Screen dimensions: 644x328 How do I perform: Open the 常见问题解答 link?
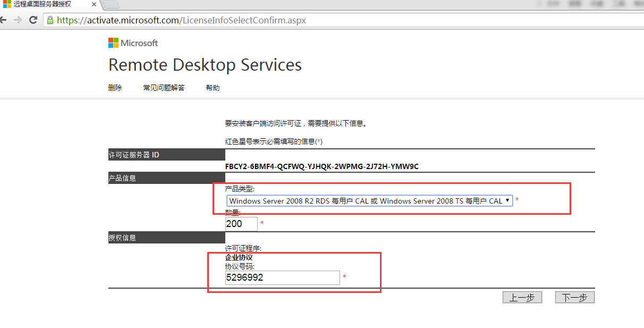tap(164, 88)
